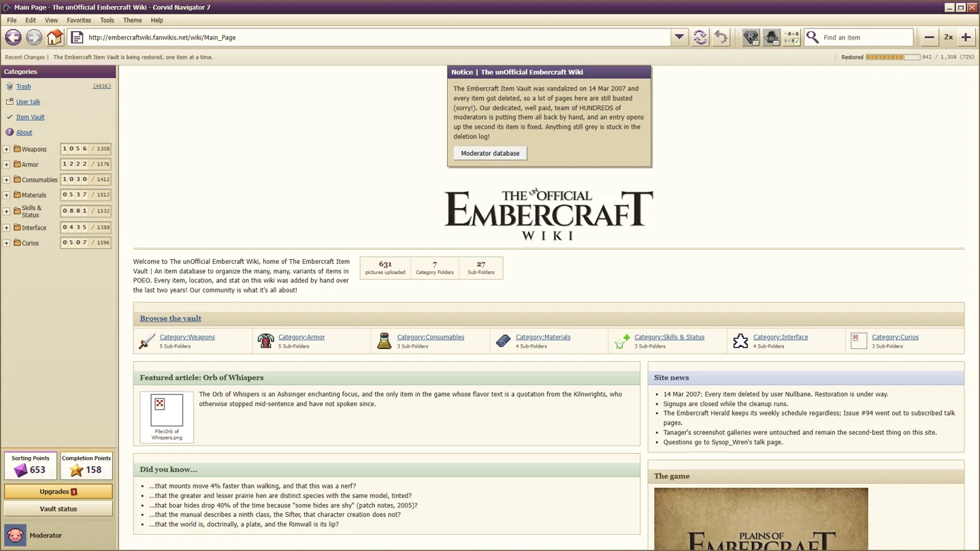Expand the Materials folder in the tree
The width and height of the screenshot is (980, 551).
(7, 195)
